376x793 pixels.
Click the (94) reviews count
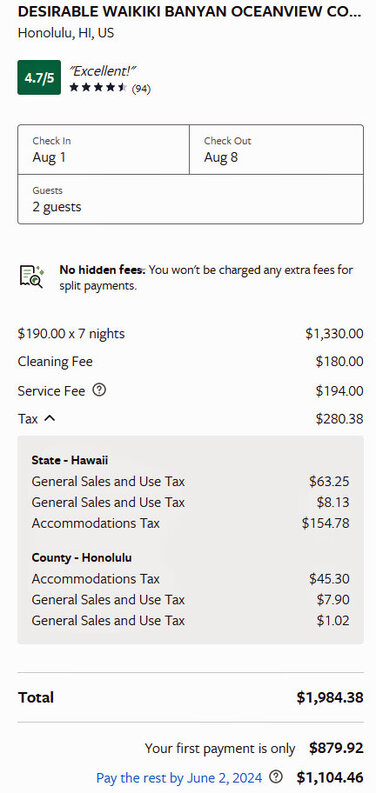[x=141, y=89]
